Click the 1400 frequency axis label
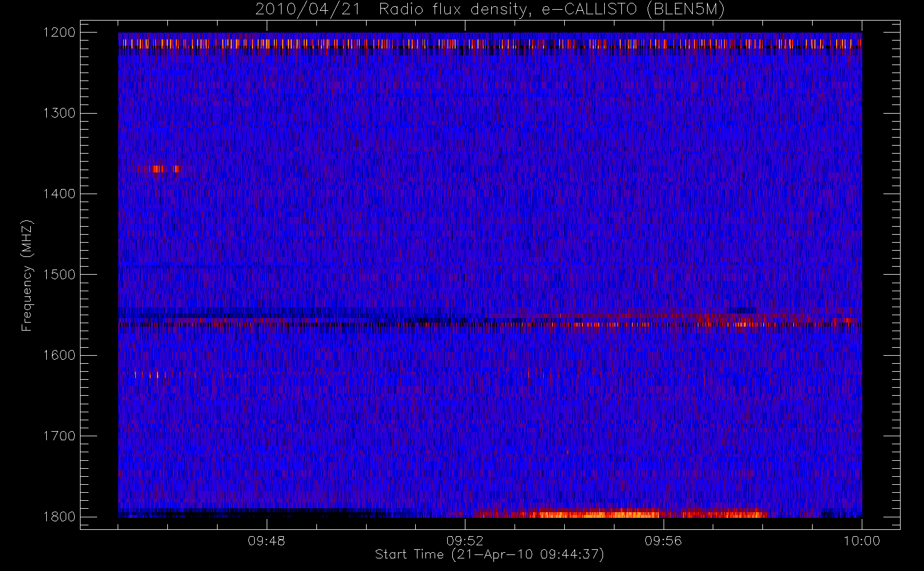Viewport: 924px width, 571px height. coord(59,194)
